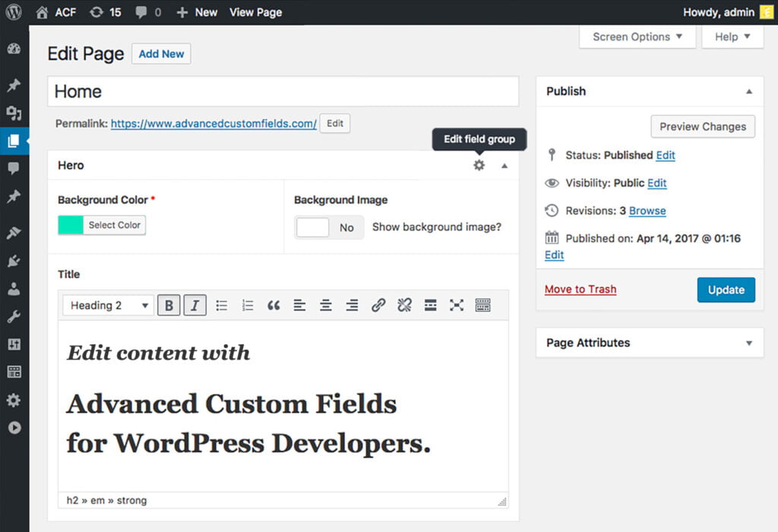778x532 pixels.
Task: Insert a Read More tag
Action: (x=431, y=305)
